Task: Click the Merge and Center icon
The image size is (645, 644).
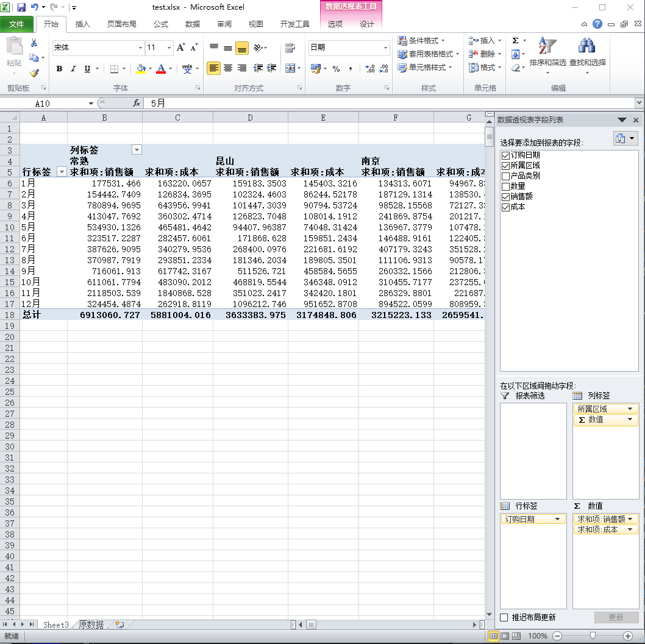Action: click(290, 68)
